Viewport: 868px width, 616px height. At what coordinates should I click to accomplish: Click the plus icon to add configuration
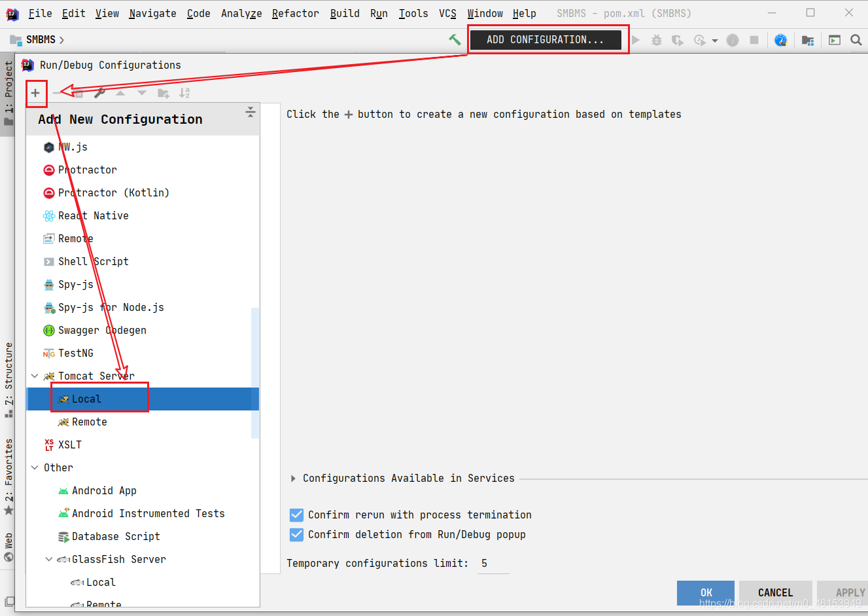pyautogui.click(x=35, y=93)
